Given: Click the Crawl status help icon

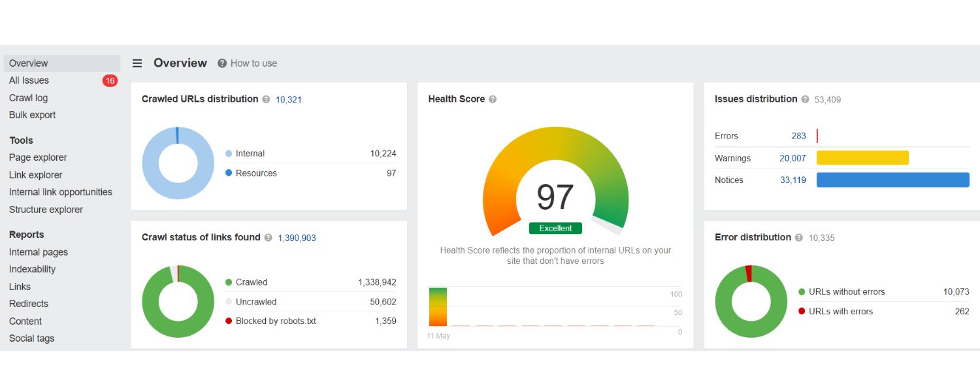Looking at the screenshot, I should tap(268, 238).
